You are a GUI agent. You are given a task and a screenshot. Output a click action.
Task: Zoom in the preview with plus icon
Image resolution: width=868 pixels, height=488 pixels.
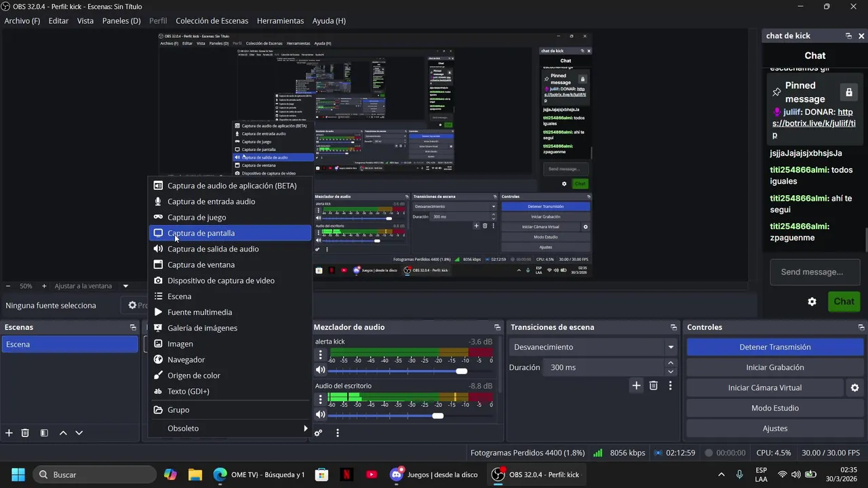coord(44,286)
